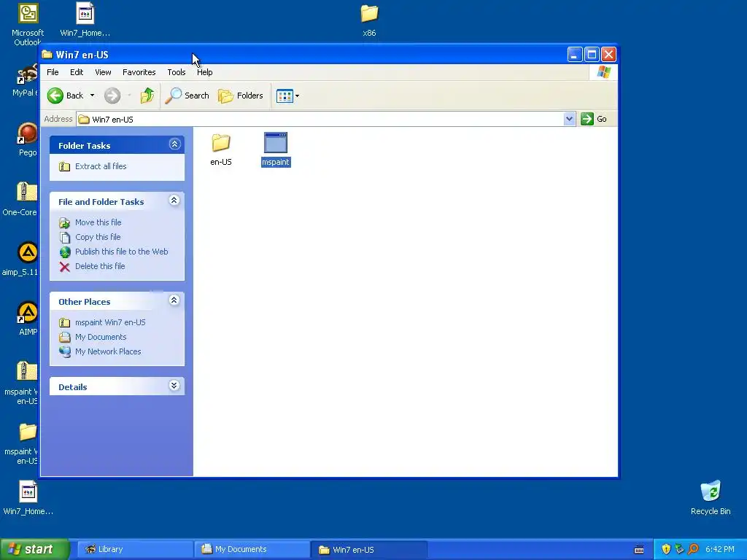Viewport: 747px width, 560px height.
Task: Select the mspaint en-US zip archive on desktop
Action: pyautogui.click(x=21, y=383)
